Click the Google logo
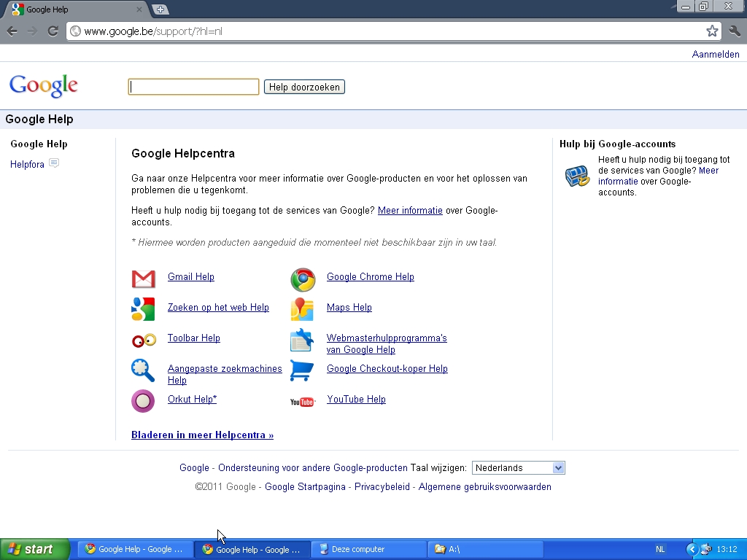The height and width of the screenshot is (560, 747). click(x=43, y=86)
